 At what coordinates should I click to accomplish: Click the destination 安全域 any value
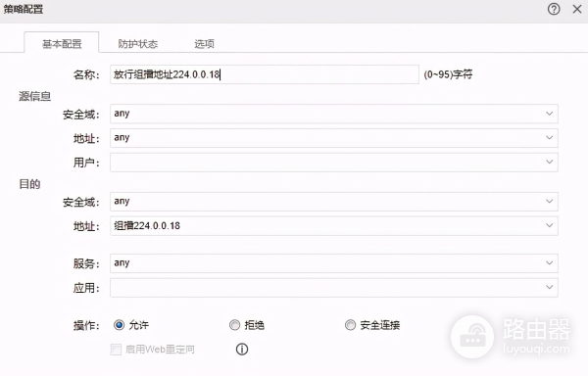[x=122, y=202]
